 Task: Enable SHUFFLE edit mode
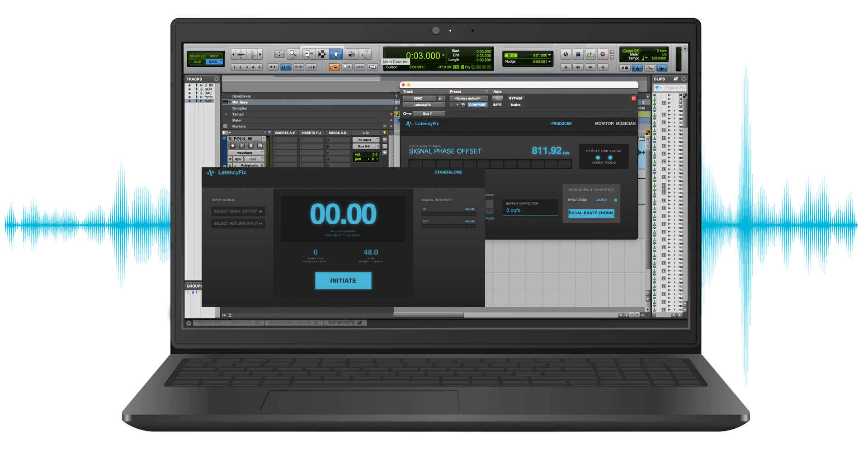point(197,56)
